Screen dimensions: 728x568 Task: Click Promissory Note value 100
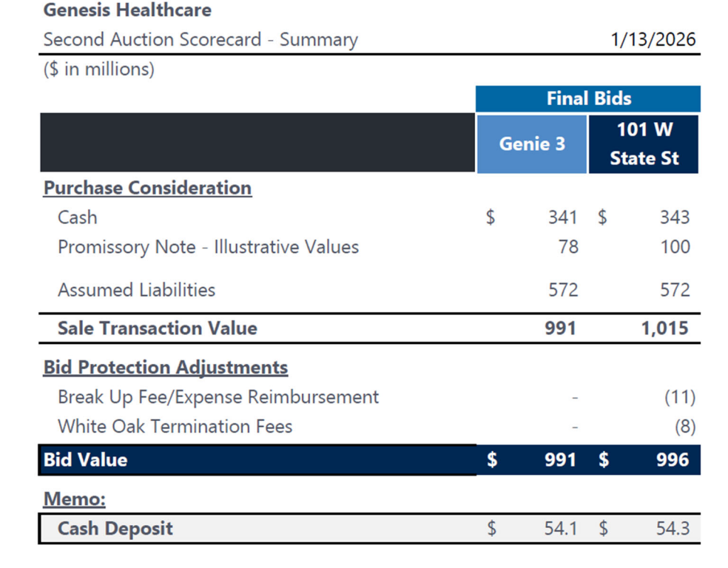pyautogui.click(x=675, y=247)
